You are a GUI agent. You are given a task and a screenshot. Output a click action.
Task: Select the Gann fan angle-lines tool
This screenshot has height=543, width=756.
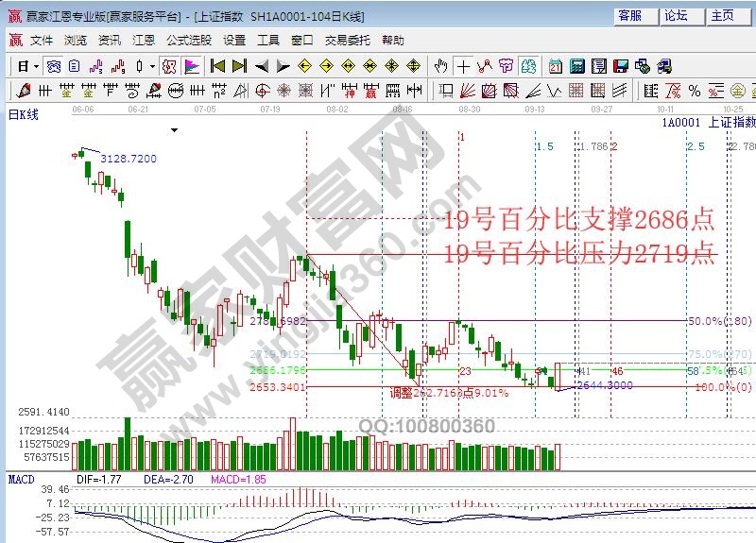(466, 91)
